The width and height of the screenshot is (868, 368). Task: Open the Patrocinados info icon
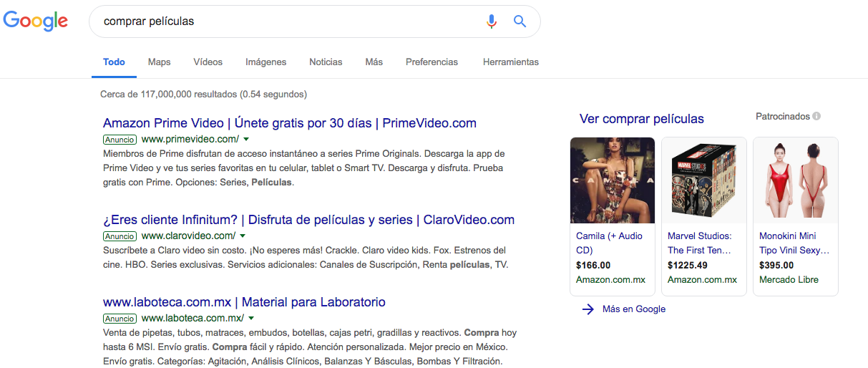coord(816,116)
